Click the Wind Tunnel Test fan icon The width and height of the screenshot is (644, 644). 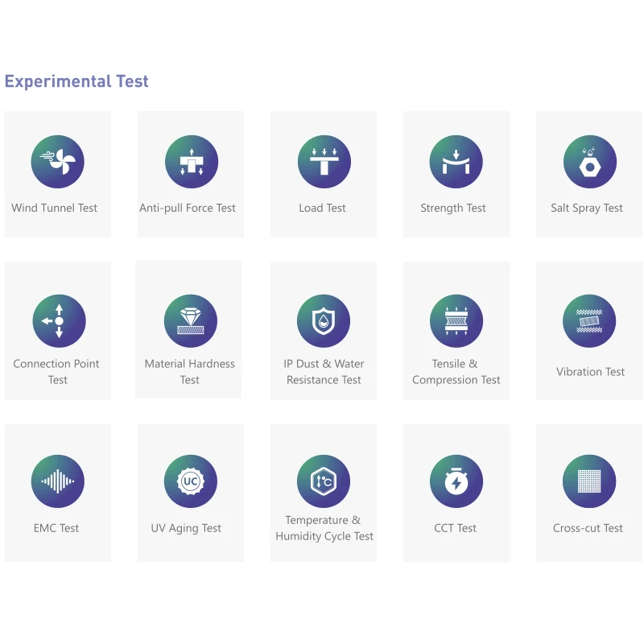[x=58, y=162]
